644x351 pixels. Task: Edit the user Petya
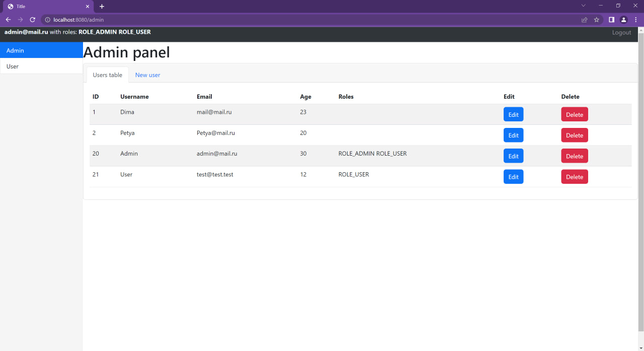pyautogui.click(x=513, y=135)
